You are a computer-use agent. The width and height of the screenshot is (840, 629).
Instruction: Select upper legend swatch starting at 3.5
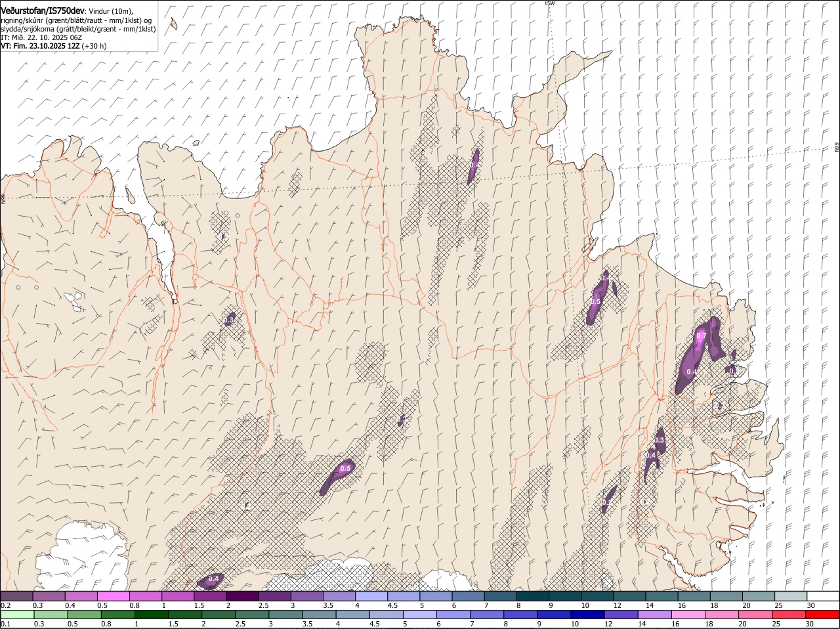click(x=339, y=596)
